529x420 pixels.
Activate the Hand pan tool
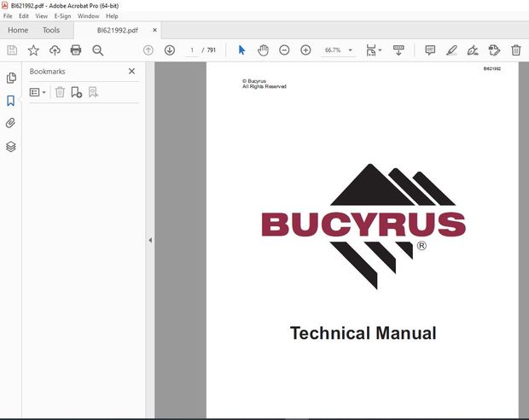tap(263, 50)
